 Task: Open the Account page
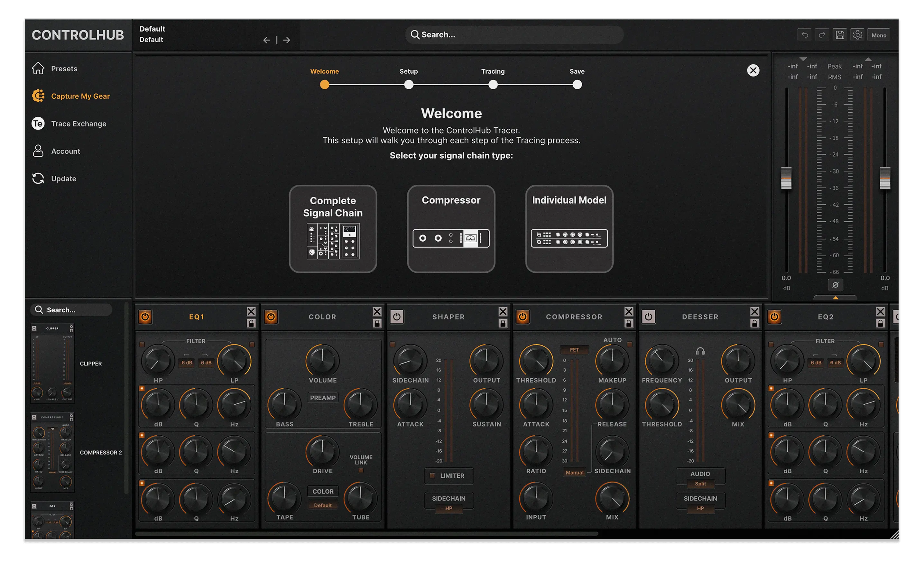pos(56,151)
